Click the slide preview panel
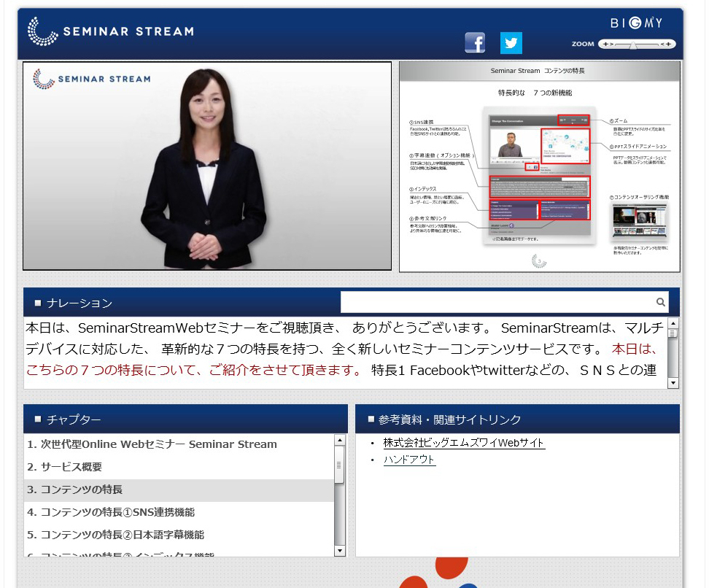 coord(540,167)
